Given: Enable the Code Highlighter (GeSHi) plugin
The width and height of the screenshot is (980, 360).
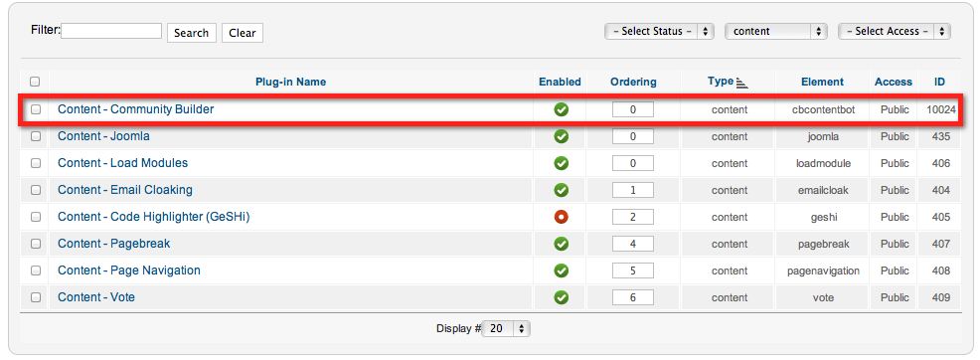Looking at the screenshot, I should coord(562,217).
